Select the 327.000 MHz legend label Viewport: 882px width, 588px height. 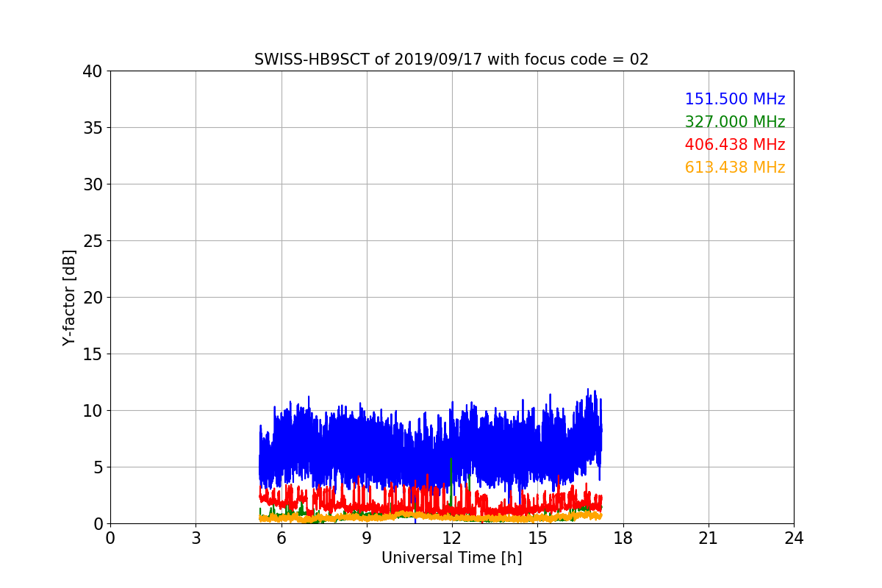point(735,122)
